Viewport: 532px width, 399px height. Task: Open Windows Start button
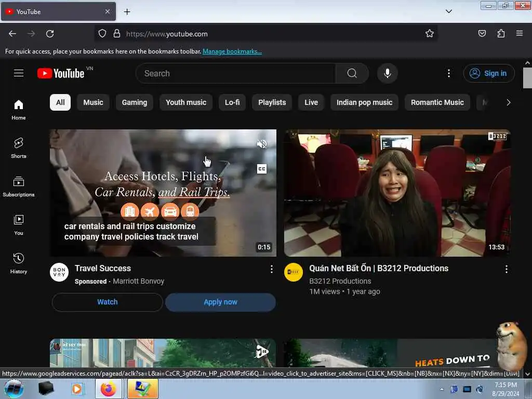point(14,389)
